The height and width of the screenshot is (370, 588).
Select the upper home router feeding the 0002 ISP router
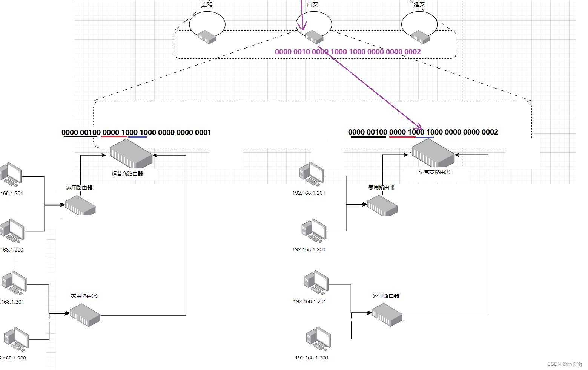(382, 205)
